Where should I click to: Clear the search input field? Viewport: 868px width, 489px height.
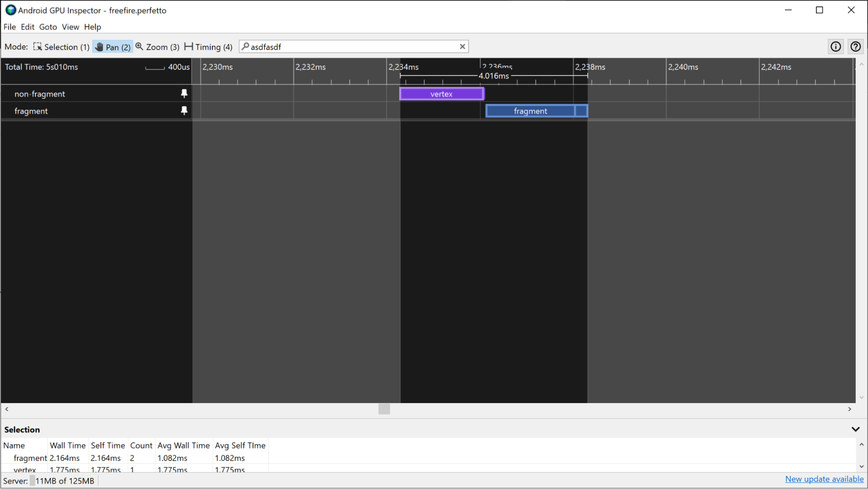coord(462,47)
